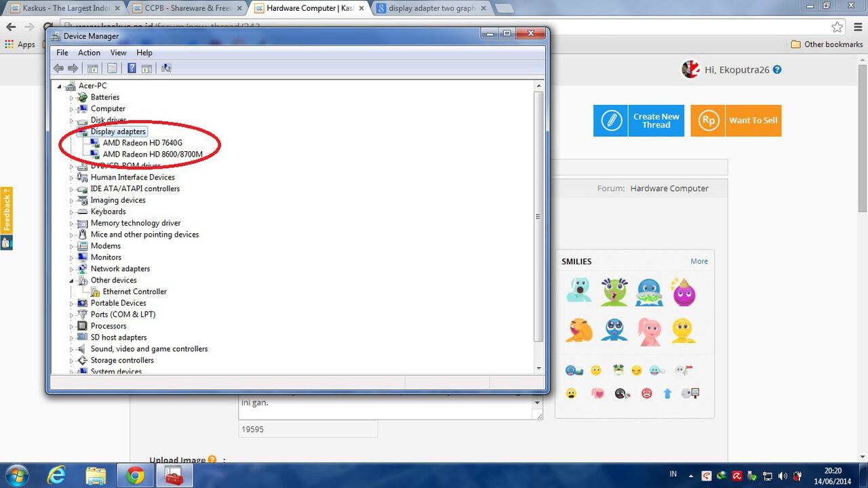Select AMD Radeon HD 8600/8700M adapter

coord(153,155)
